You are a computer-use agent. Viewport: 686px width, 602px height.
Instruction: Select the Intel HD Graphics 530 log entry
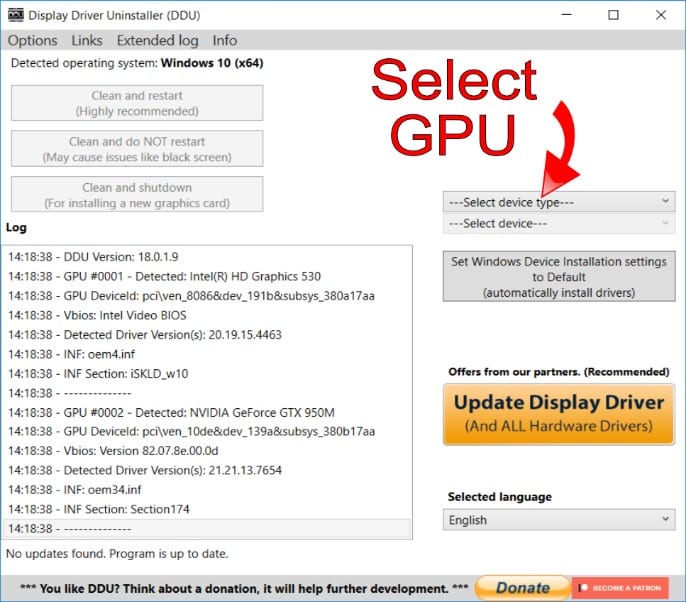178,275
